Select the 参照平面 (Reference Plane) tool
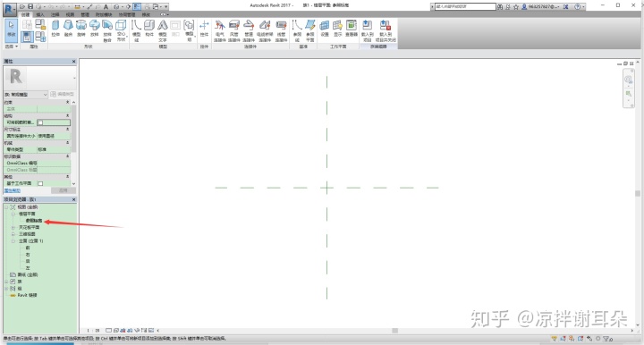644x345 pixels. click(310, 30)
